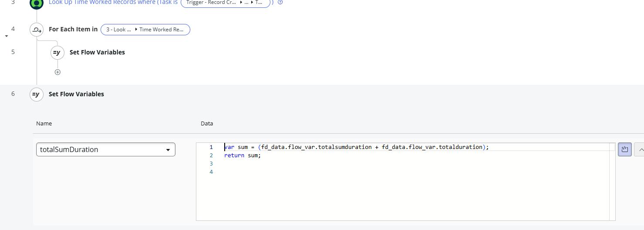Click the 3 - Look Up Time Worked Records pill
644x230 pixels.
click(x=145, y=30)
